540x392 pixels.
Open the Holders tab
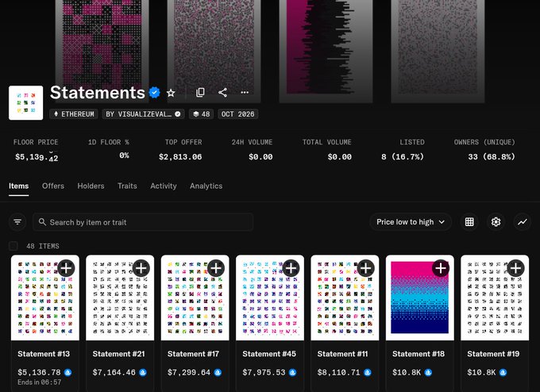[x=91, y=186]
